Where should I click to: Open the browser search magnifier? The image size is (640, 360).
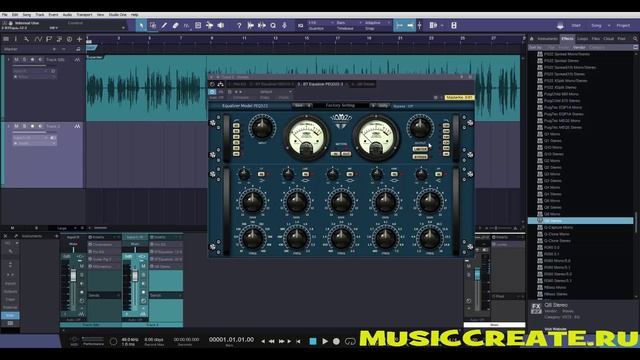(635, 39)
